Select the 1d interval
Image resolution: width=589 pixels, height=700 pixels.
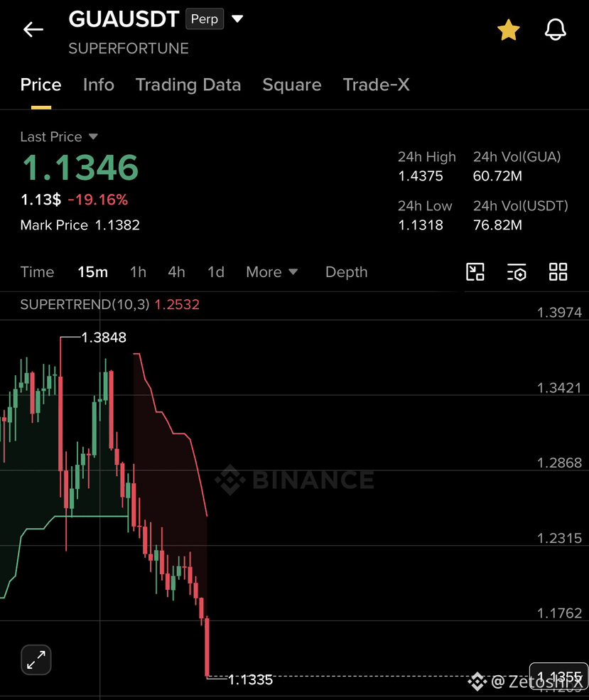coord(216,272)
